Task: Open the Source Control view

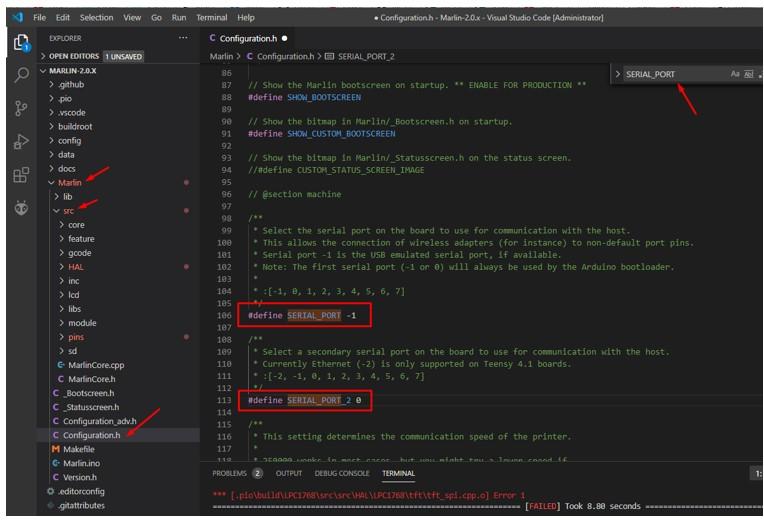Action: click(x=21, y=108)
